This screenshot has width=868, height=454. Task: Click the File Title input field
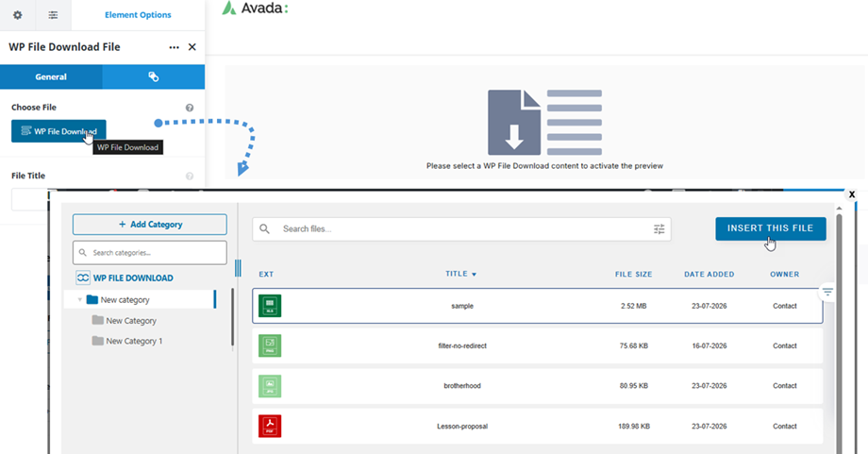tap(30, 200)
